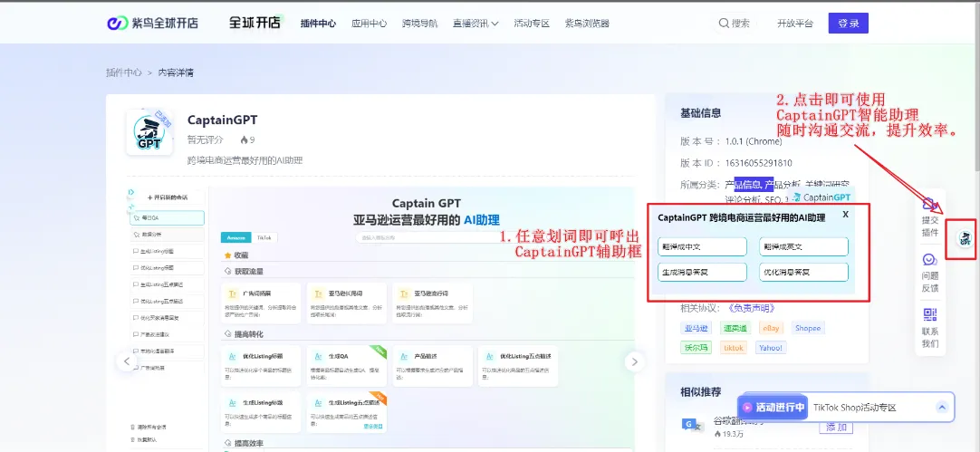Click 翻译成英文 in the helper popup
Screen dimensions: 980x452
803,246
